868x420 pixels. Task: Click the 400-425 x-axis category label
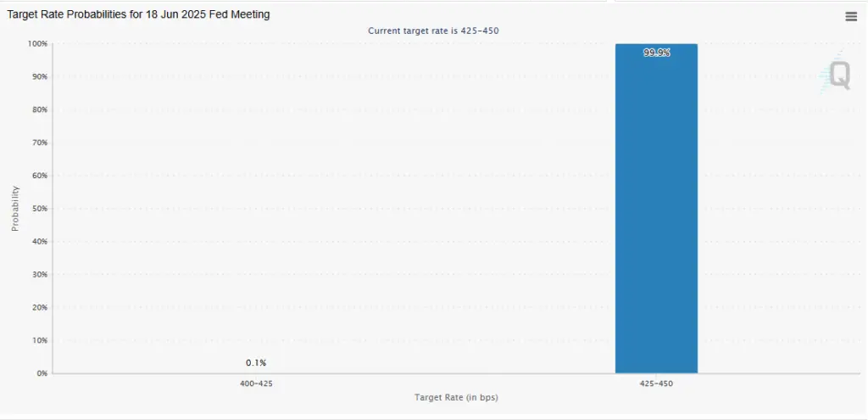256,384
